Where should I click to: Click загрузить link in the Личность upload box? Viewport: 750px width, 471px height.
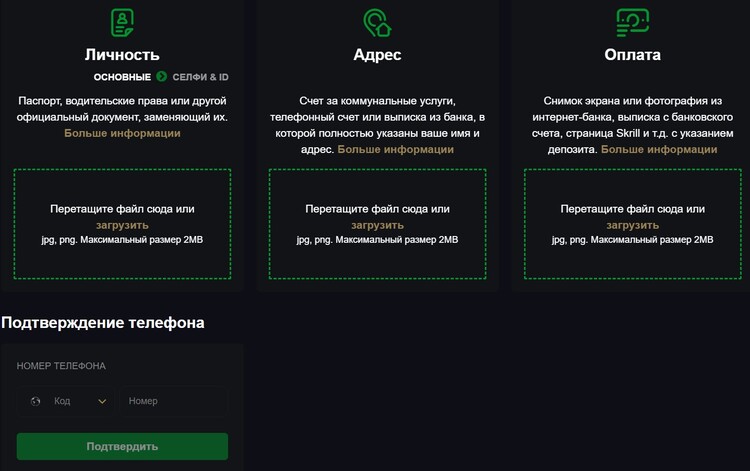122,225
